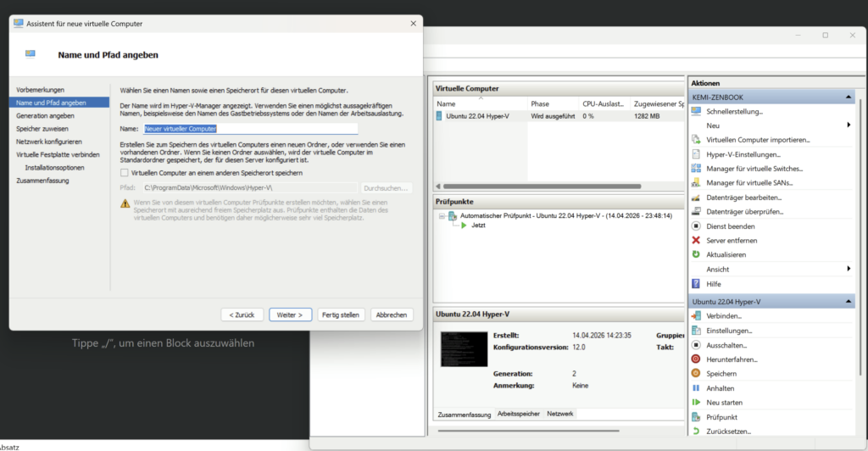The image size is (868, 451).
Task: Enable storing virtual computer at another location
Action: point(125,173)
